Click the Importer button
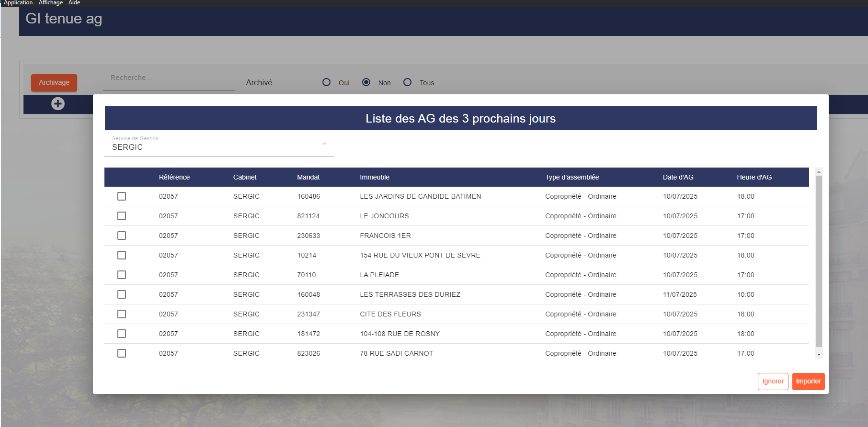The width and height of the screenshot is (868, 427). coord(808,382)
